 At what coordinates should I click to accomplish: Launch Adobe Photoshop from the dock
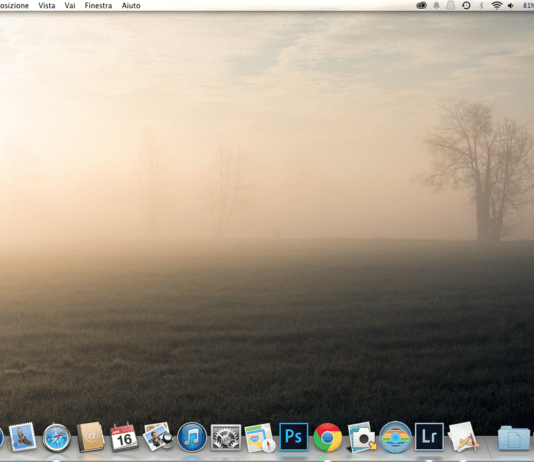pos(294,437)
